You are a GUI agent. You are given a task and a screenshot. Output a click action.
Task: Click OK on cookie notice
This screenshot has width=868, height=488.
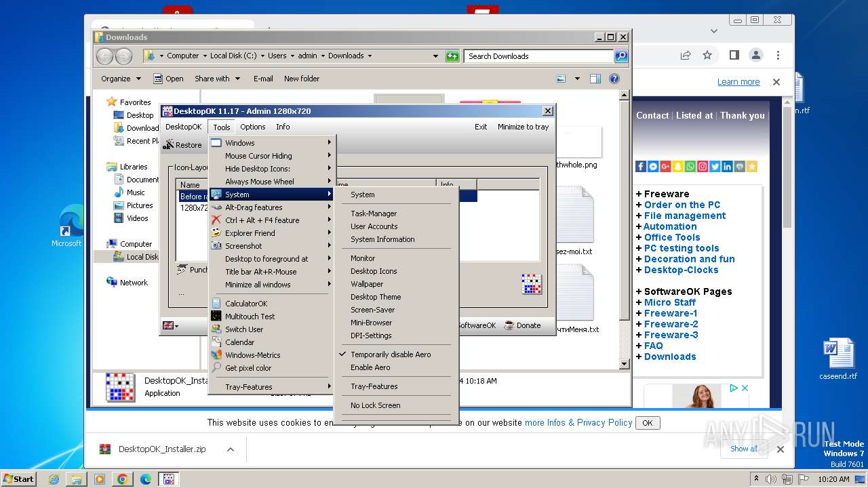tap(647, 423)
